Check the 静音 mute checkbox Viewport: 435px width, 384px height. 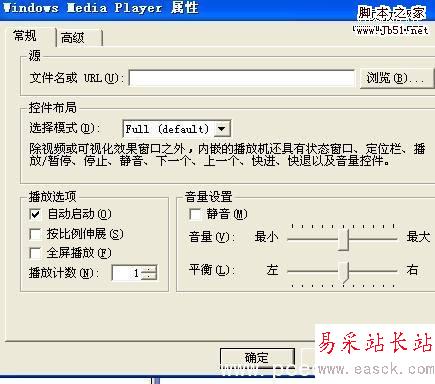(x=195, y=214)
